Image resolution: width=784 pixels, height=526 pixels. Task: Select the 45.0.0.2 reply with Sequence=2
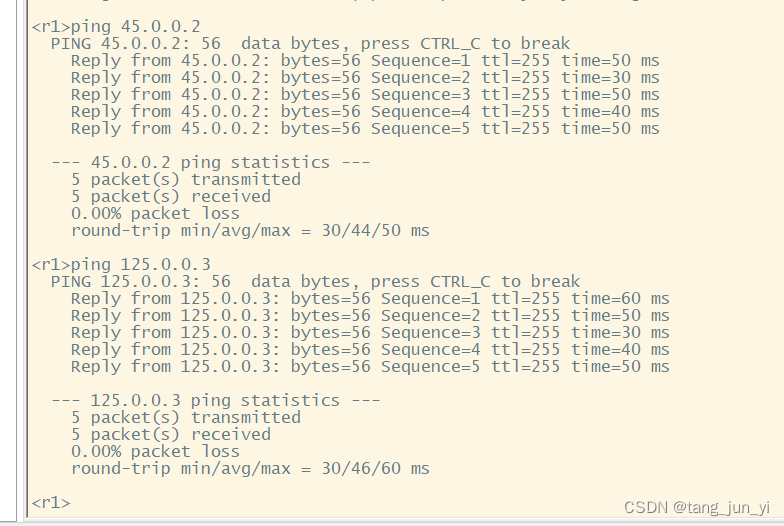[x=365, y=78]
